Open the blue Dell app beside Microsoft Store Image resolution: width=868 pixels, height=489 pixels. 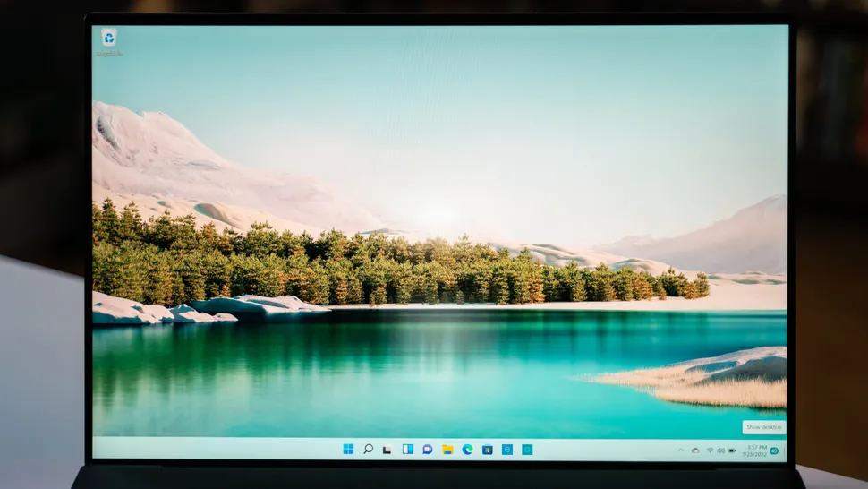point(507,449)
